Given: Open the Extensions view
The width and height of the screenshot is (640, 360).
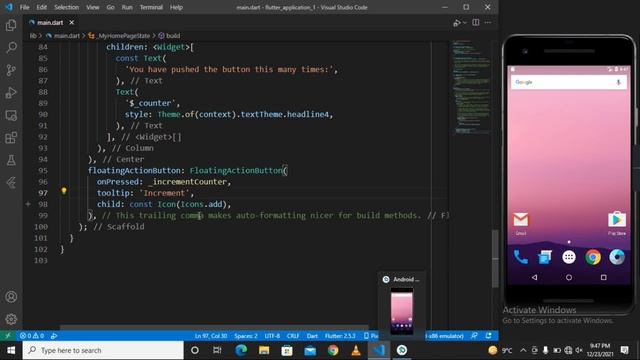Looking at the screenshot, I should point(11,138).
